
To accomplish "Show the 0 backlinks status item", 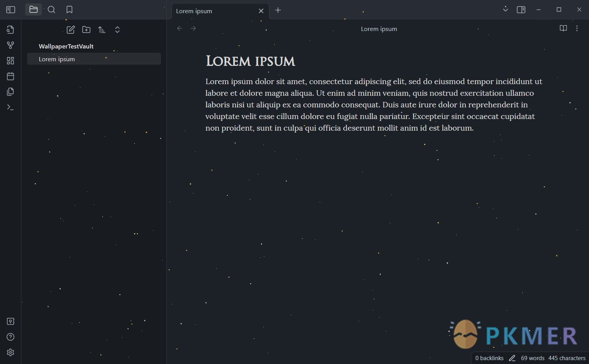I will pyautogui.click(x=489, y=358).
